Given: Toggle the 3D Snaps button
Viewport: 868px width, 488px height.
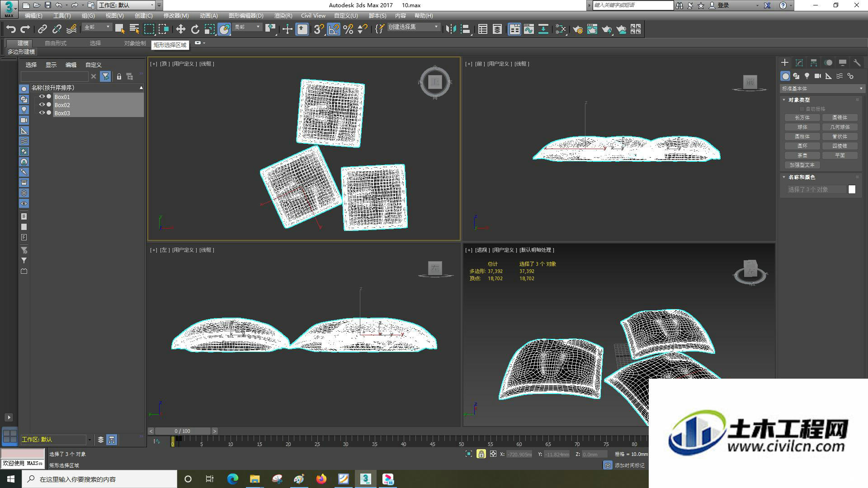Looking at the screenshot, I should tap(319, 29).
